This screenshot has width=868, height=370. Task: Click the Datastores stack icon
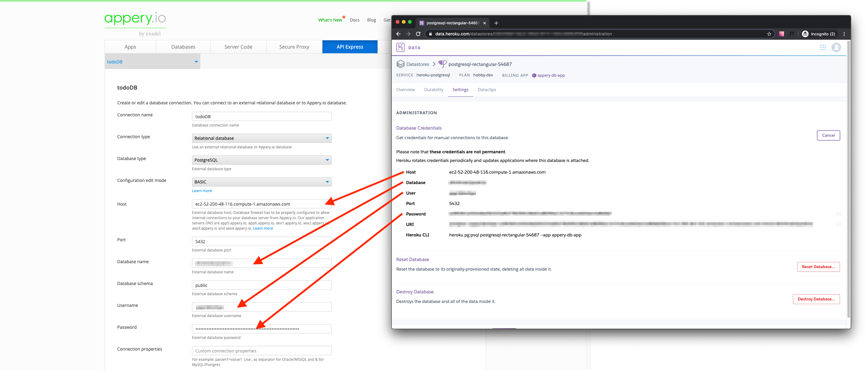[x=400, y=64]
